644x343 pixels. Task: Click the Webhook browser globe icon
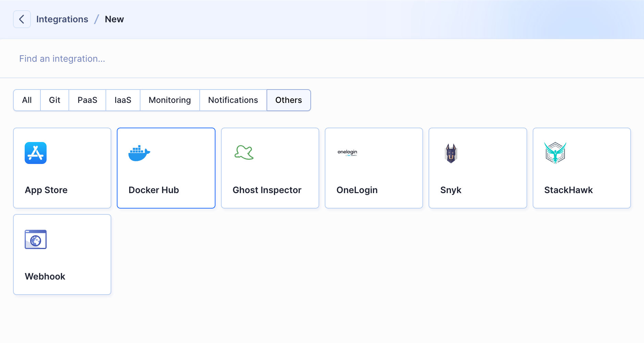pos(36,239)
